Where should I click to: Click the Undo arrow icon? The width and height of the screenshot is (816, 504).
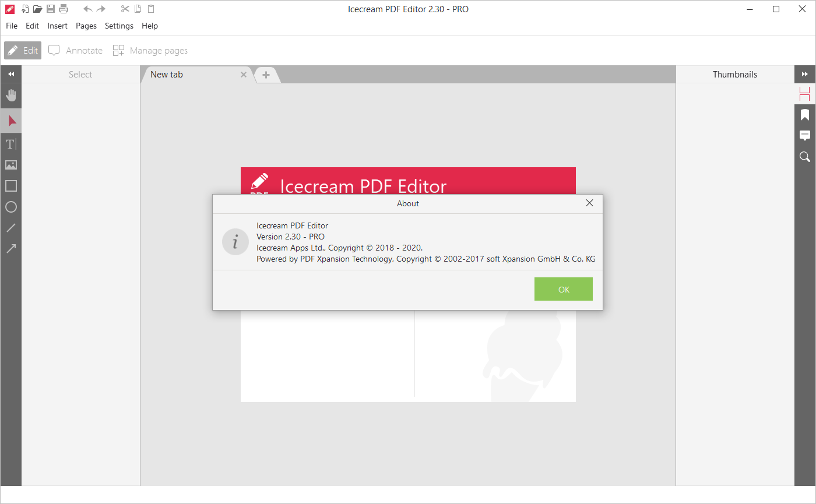[x=88, y=9]
